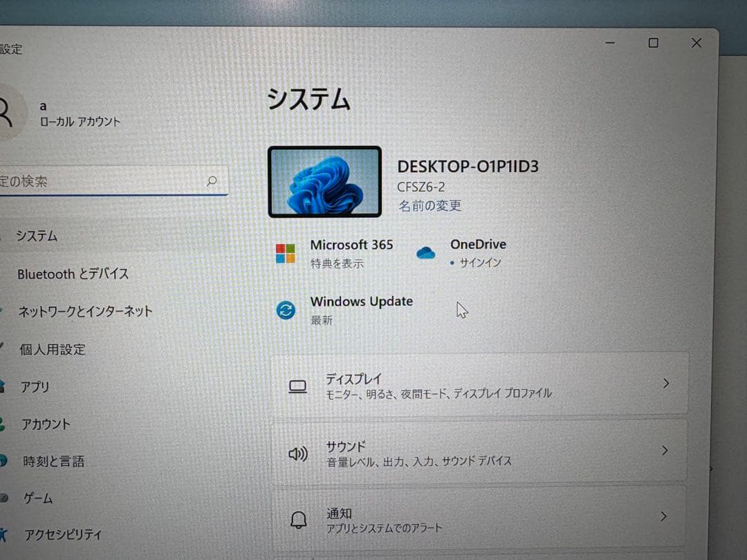Click the サウンド speaker icon
This screenshot has height=560, width=747.
coord(297,452)
